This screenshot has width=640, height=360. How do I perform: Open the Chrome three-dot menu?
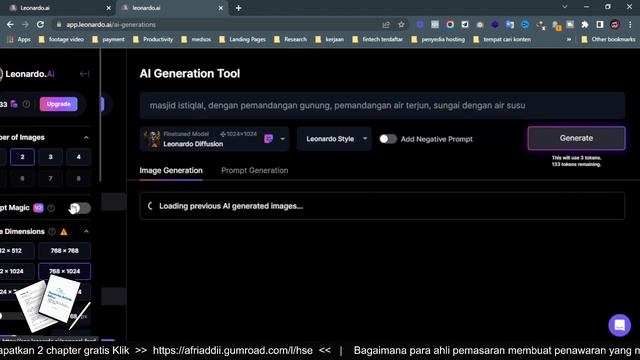[x=631, y=24]
